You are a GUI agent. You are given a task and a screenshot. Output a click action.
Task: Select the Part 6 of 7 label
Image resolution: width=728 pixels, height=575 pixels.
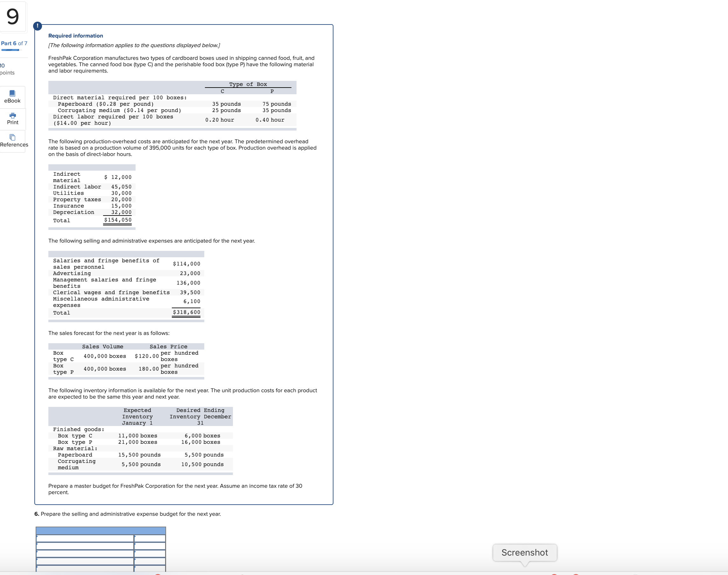(14, 43)
